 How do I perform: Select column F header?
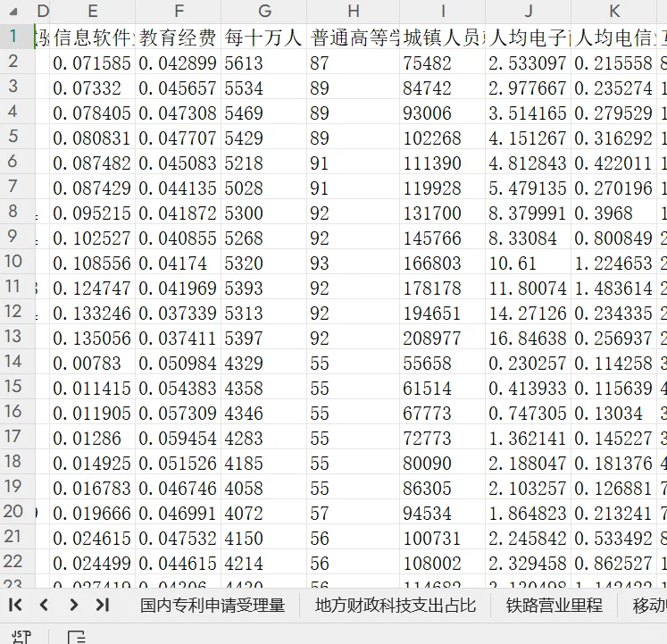coord(179,11)
